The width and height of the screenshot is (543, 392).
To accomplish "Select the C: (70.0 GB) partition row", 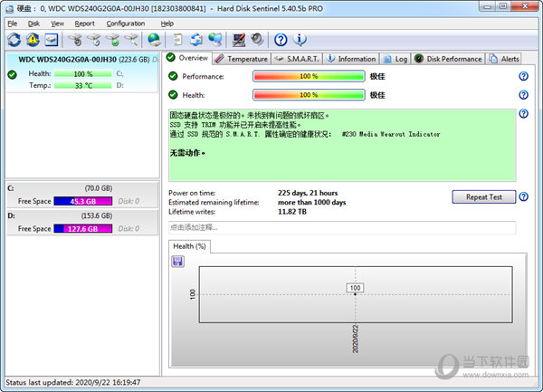I will point(82,195).
